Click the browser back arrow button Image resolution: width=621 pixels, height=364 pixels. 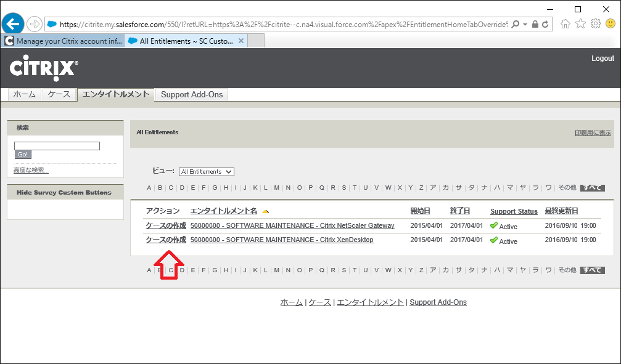(12, 24)
